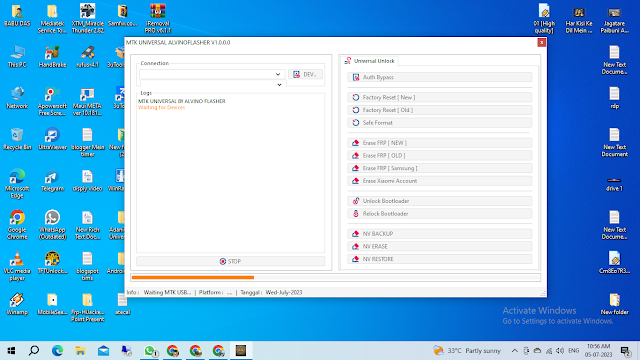Open iRemoval PRO v6.1.1 archive
The height and width of the screenshot is (360, 640).
(158, 19)
